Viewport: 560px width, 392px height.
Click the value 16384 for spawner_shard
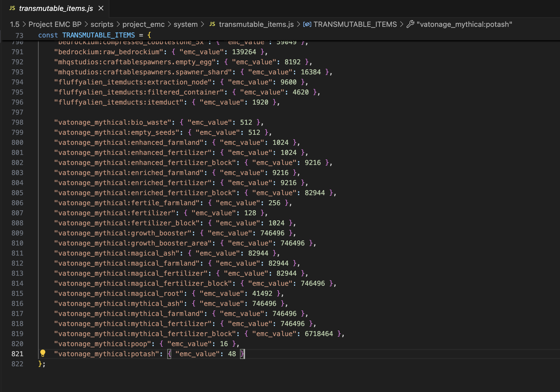[x=311, y=72]
